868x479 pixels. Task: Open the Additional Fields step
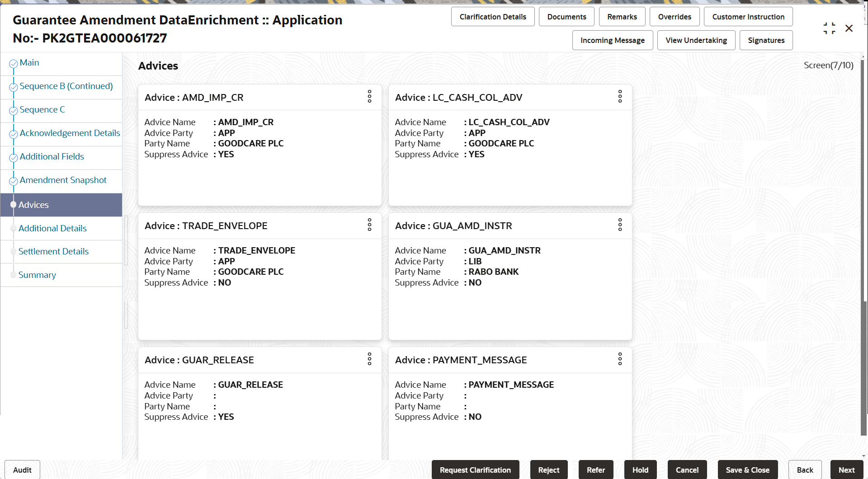click(x=52, y=157)
